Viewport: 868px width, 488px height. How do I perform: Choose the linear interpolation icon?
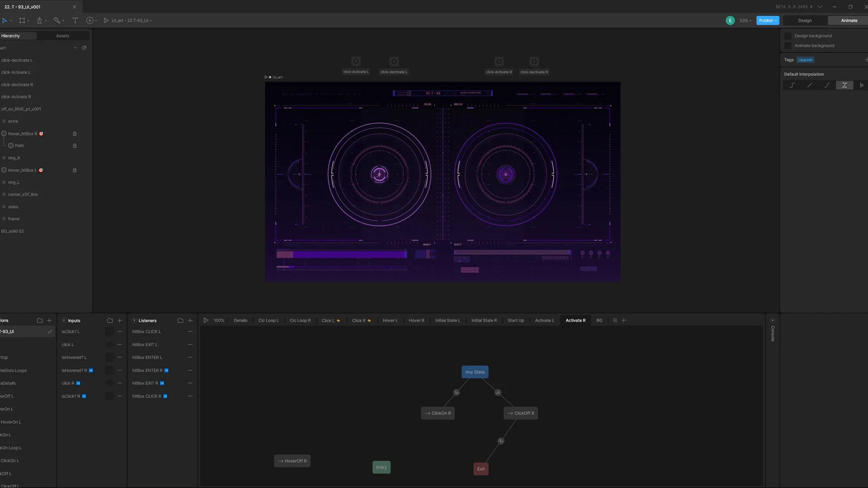(x=810, y=85)
